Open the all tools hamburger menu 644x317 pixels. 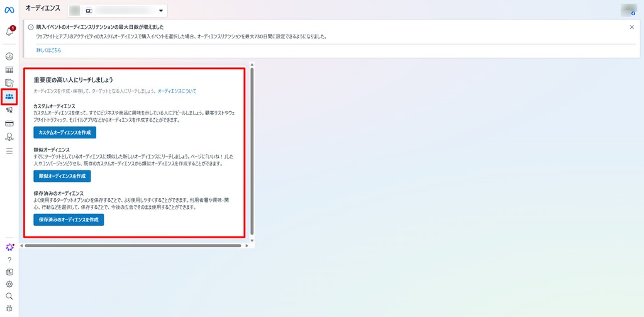point(9,151)
